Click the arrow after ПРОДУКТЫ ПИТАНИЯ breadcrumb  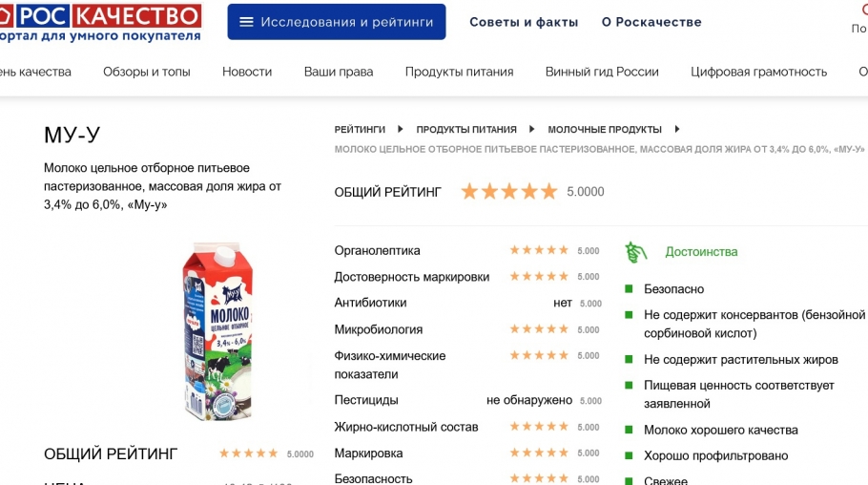(531, 129)
